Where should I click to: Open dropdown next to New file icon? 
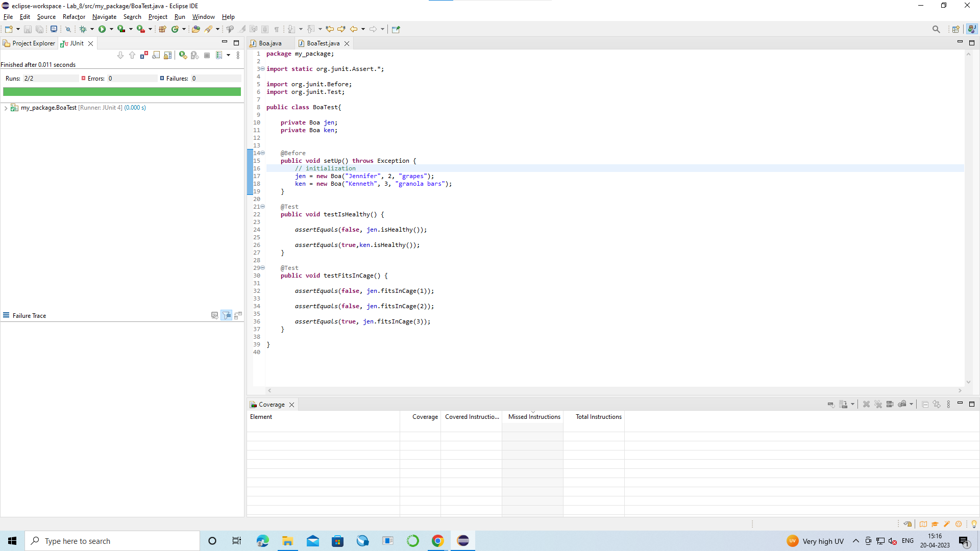[18, 29]
